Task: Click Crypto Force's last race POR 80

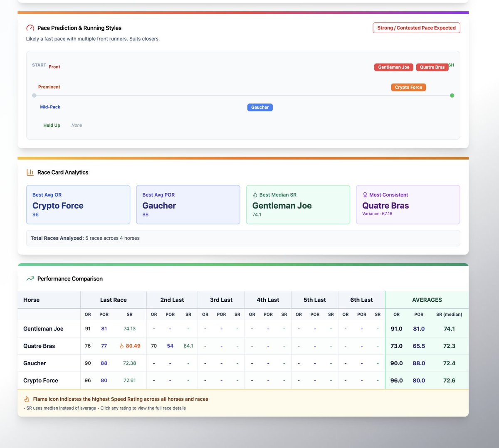Action: tap(104, 380)
